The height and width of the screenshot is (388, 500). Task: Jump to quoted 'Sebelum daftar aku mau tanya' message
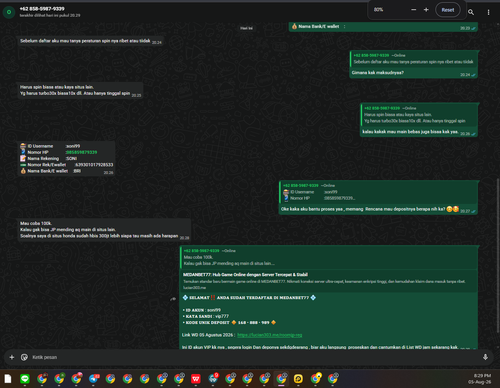tap(413, 59)
